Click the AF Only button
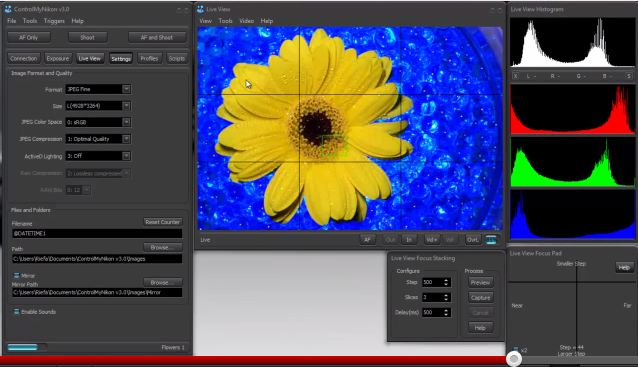The width and height of the screenshot is (638, 367). pos(29,37)
